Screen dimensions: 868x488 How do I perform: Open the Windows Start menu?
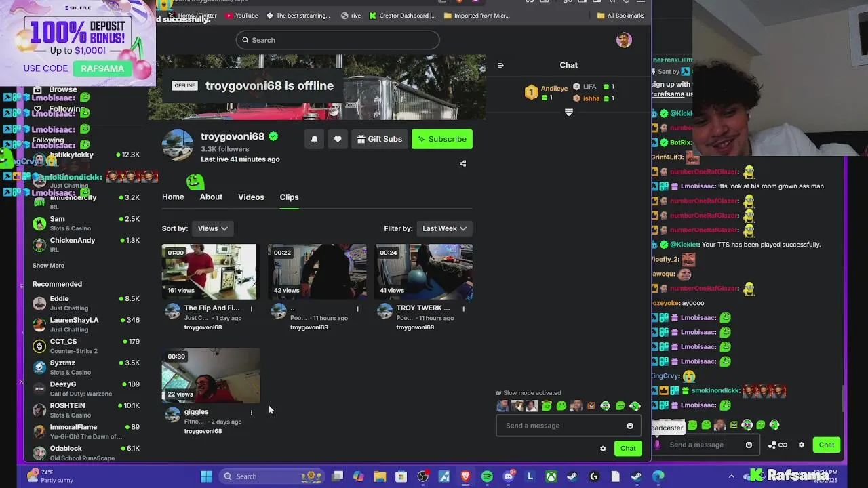[206, 476]
